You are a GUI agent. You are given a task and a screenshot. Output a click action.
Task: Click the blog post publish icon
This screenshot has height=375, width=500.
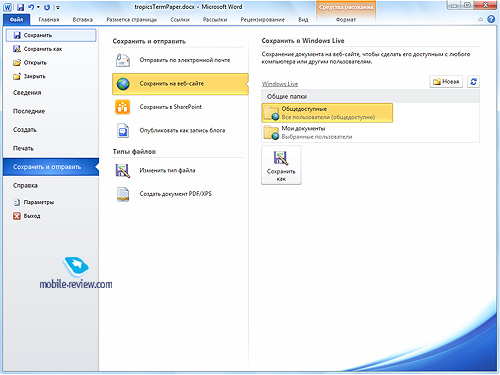pos(123,131)
